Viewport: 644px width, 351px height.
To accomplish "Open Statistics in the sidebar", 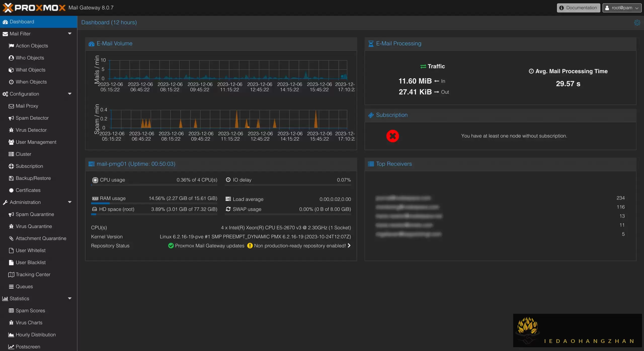I will click(x=38, y=299).
